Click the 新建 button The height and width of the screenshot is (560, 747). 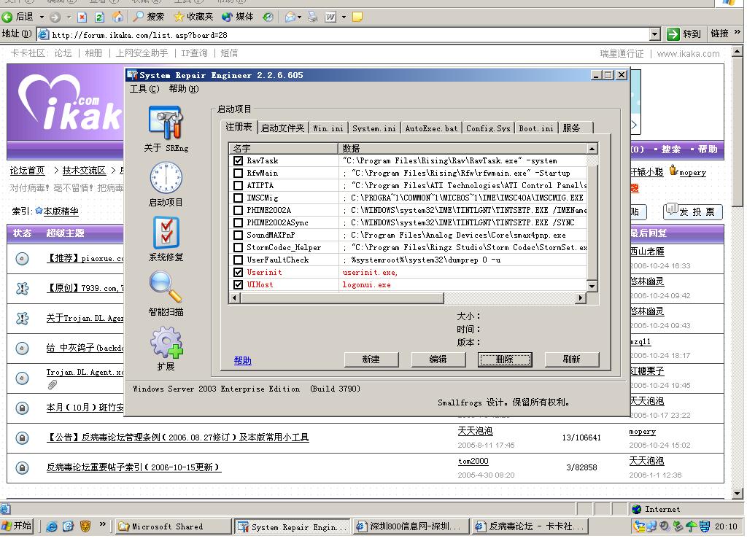371,359
